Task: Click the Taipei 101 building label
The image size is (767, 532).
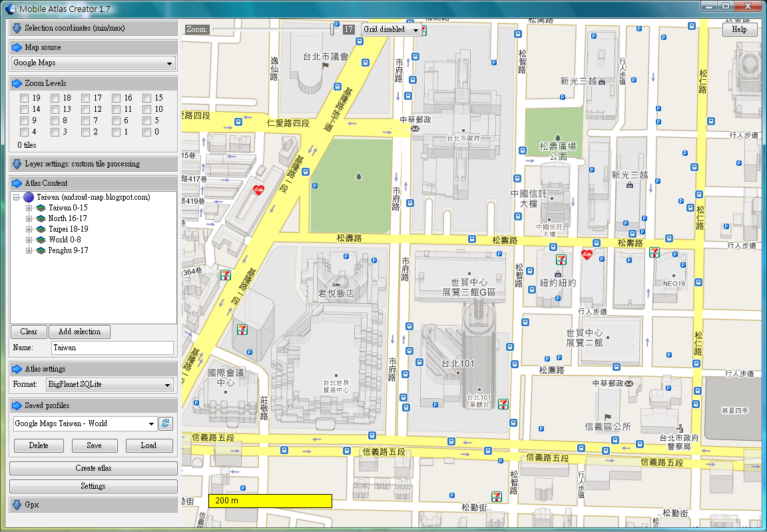Action: click(x=458, y=364)
